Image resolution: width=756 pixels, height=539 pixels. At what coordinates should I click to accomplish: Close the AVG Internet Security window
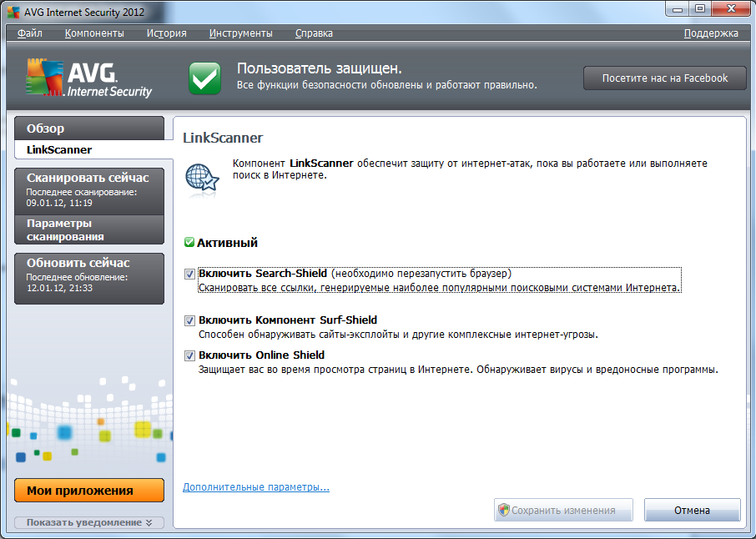point(732,8)
